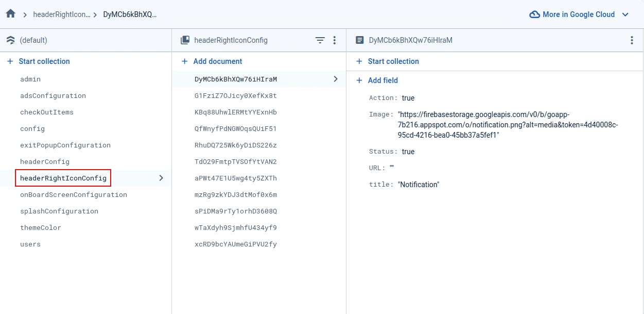Click the headerRightIcon... breadcrumb link
This screenshot has width=644, height=314.
coord(61,14)
